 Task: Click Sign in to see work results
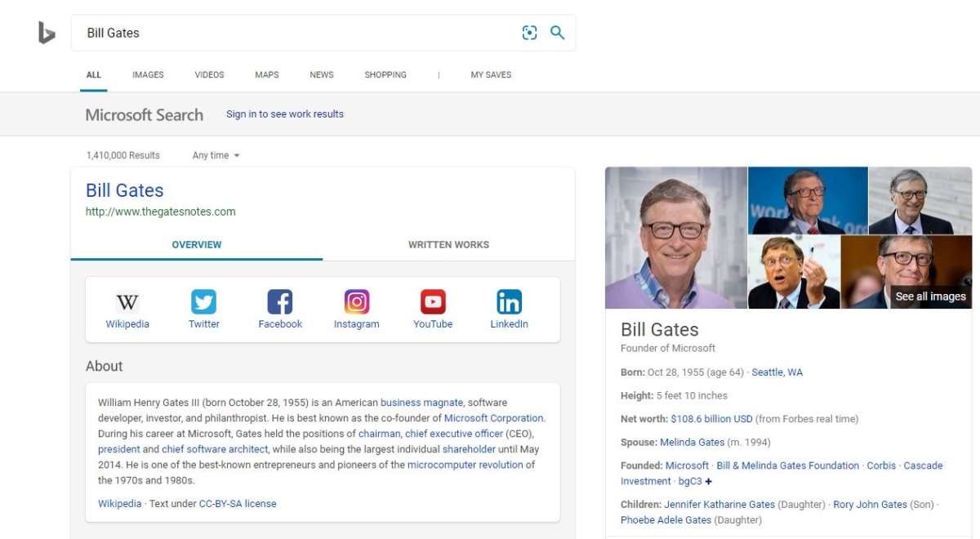point(284,114)
